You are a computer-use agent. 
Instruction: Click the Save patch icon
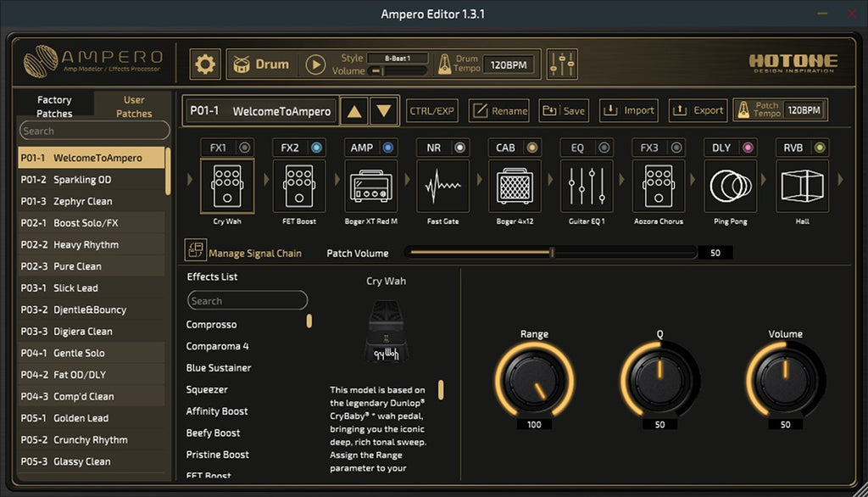tap(549, 110)
